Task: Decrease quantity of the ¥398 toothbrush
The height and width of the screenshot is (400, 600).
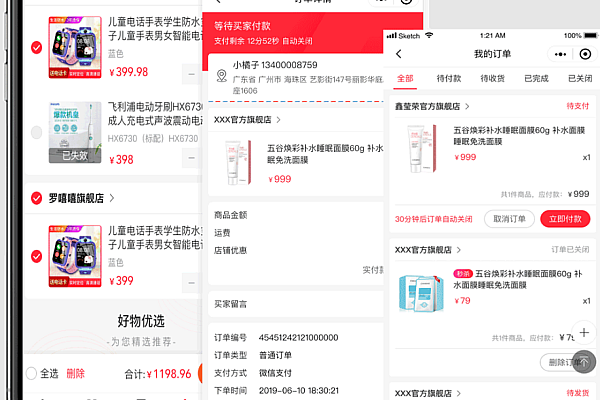Action: [191, 158]
